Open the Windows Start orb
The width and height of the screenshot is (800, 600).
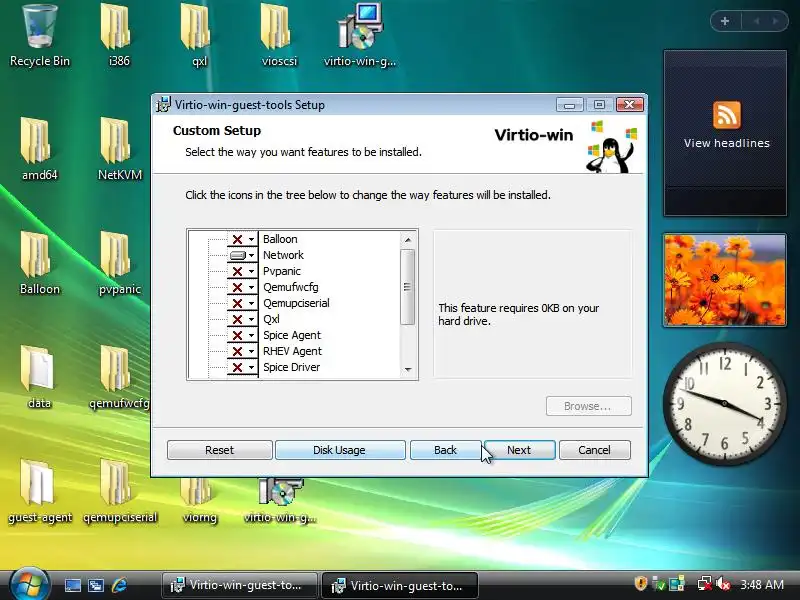[x=29, y=584]
